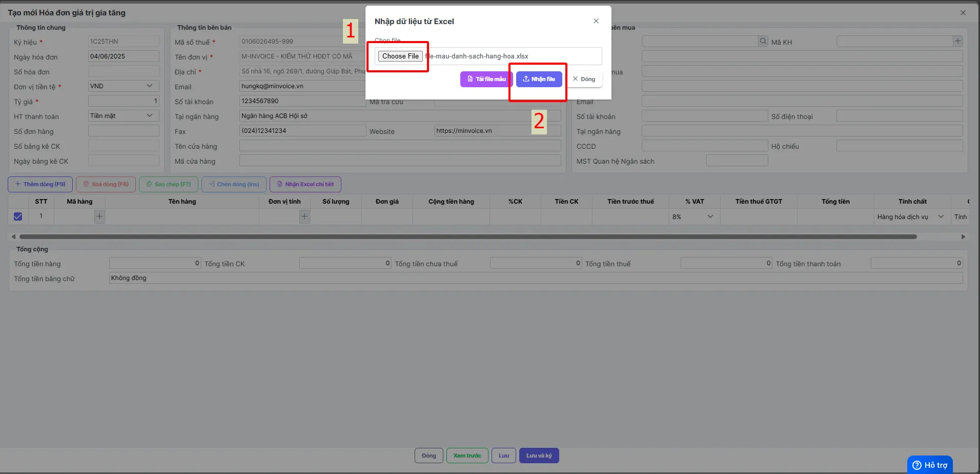The height and width of the screenshot is (474, 980).
Task: Download the template via Tải file mẫu
Action: (486, 79)
